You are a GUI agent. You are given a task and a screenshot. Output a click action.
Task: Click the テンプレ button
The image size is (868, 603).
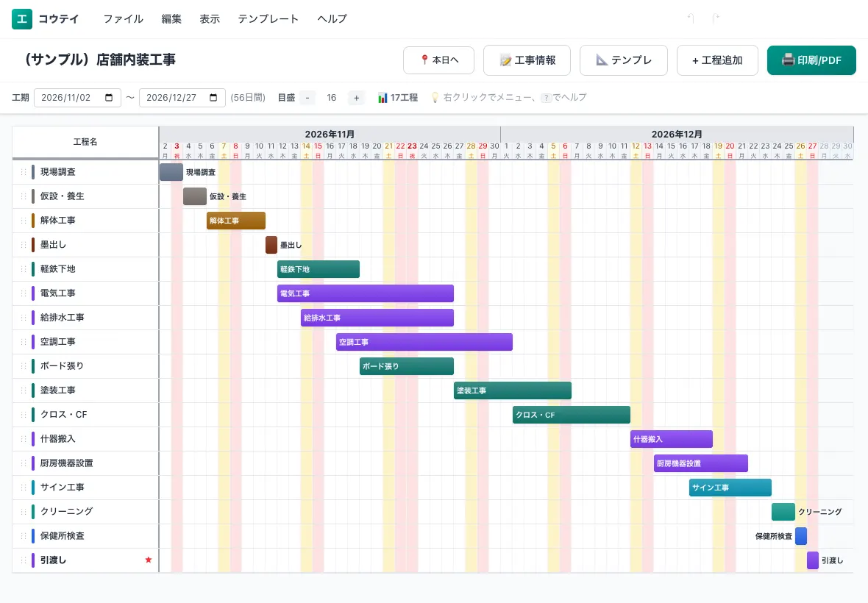tap(624, 60)
